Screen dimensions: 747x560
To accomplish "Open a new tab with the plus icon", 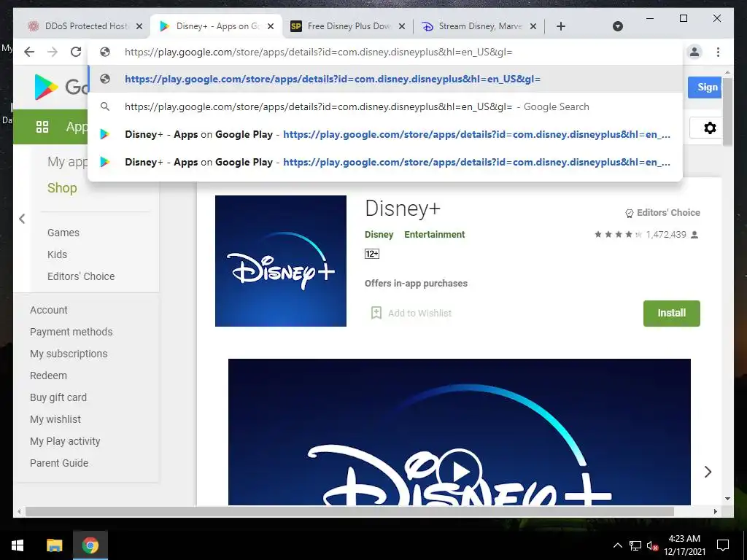I will [561, 26].
